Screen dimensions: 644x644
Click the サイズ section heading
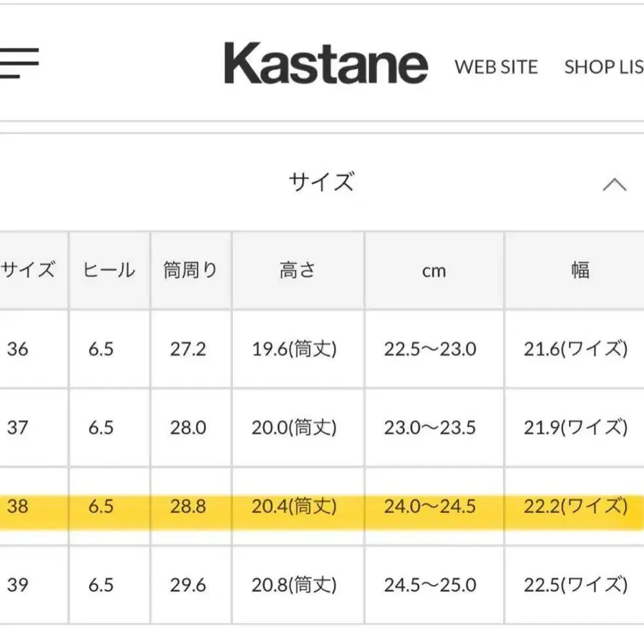pyautogui.click(x=321, y=182)
